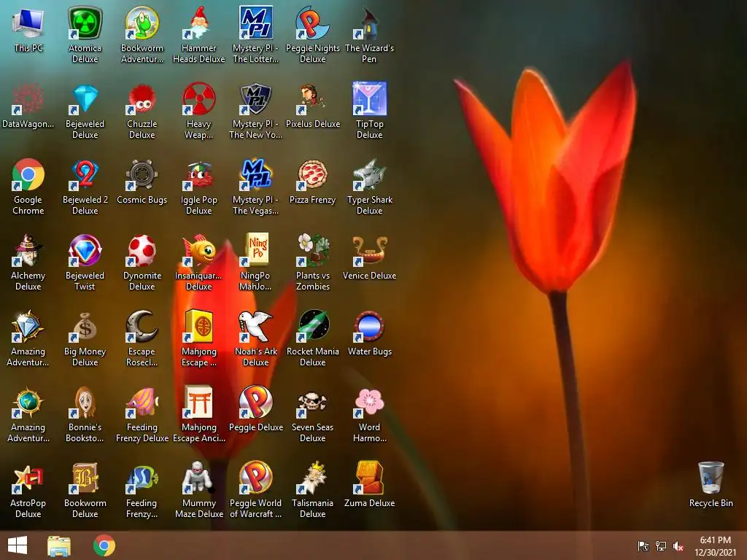Screen dimensions: 747x560
Task: Click the Rocket Mania Deluxe icon
Action: 312,326
